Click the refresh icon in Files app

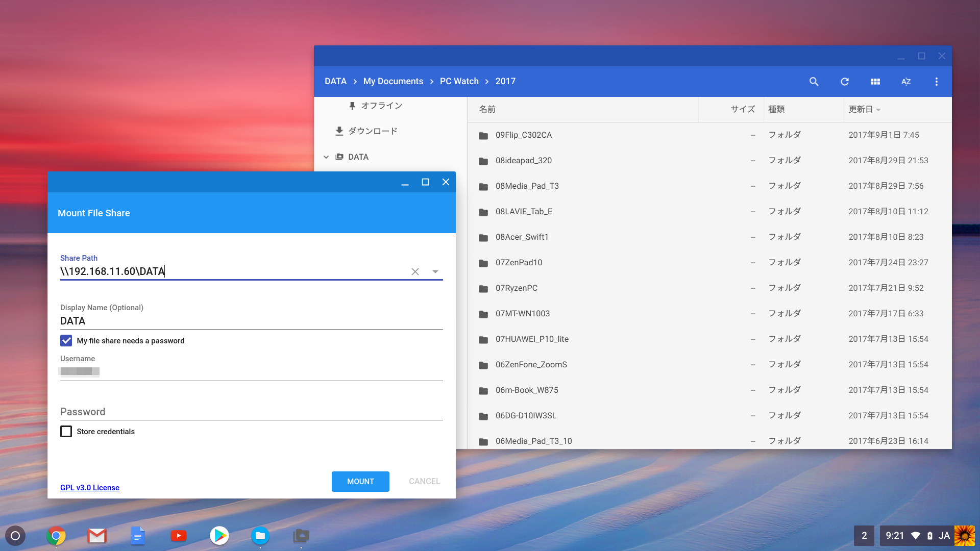845,82
